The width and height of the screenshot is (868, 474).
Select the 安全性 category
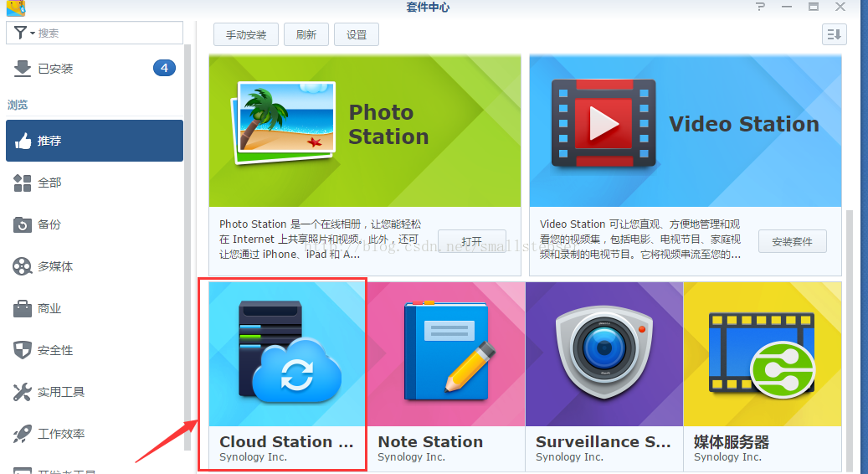[x=95, y=350]
